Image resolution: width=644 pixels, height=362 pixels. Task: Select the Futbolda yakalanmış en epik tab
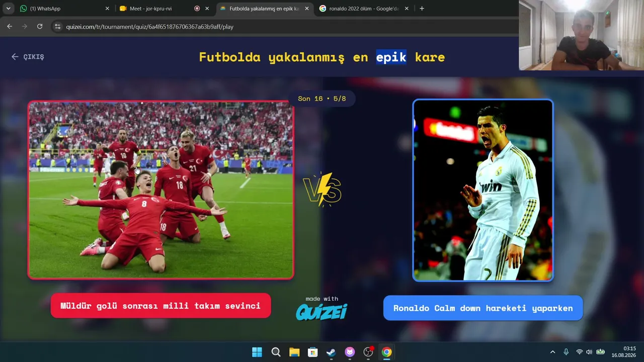tap(265, 9)
